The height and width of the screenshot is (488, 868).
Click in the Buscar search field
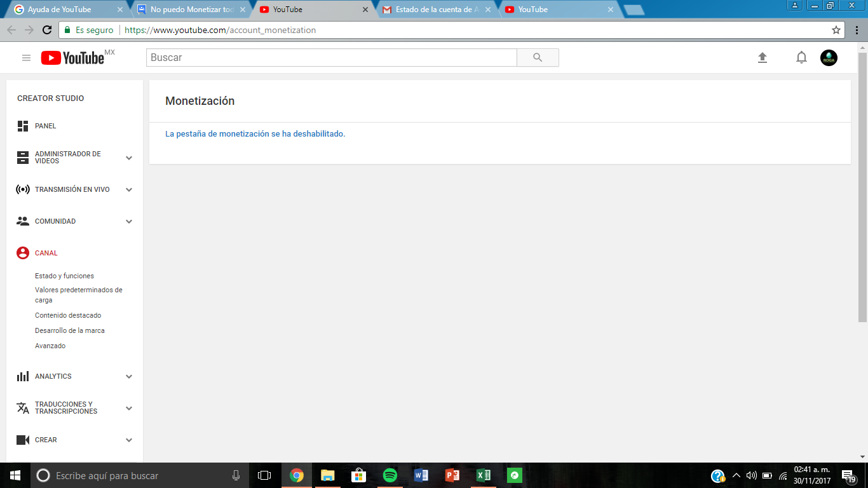332,58
